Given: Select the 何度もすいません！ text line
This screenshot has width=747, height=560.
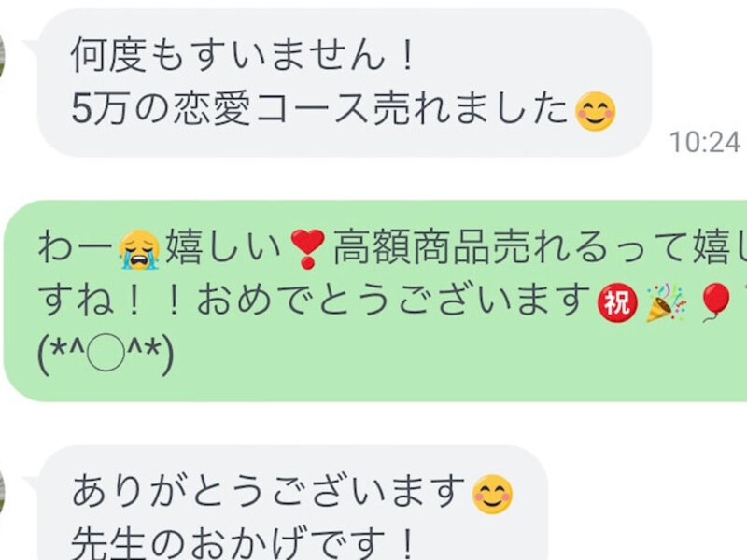Looking at the screenshot, I should (x=243, y=56).
